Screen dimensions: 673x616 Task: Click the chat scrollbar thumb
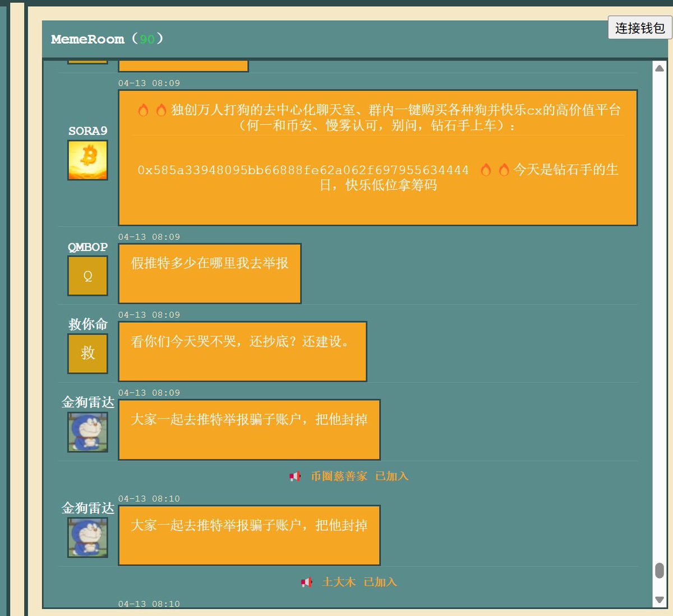click(660, 571)
